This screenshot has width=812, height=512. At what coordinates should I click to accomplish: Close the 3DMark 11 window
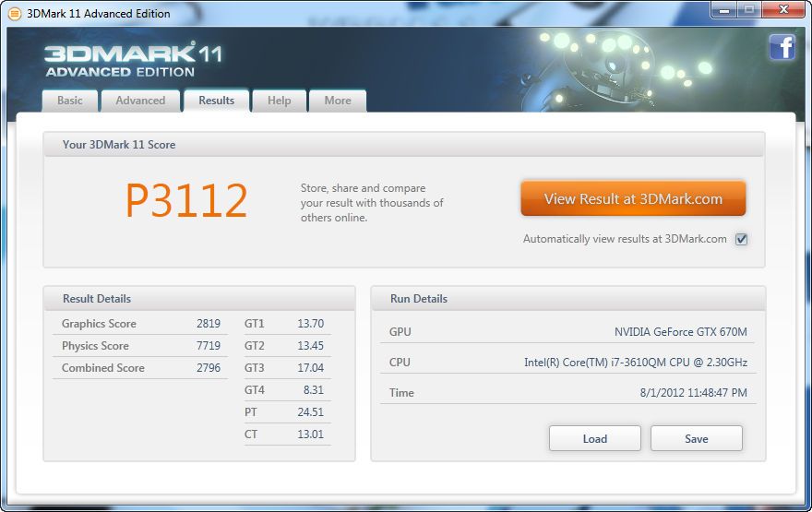click(781, 10)
